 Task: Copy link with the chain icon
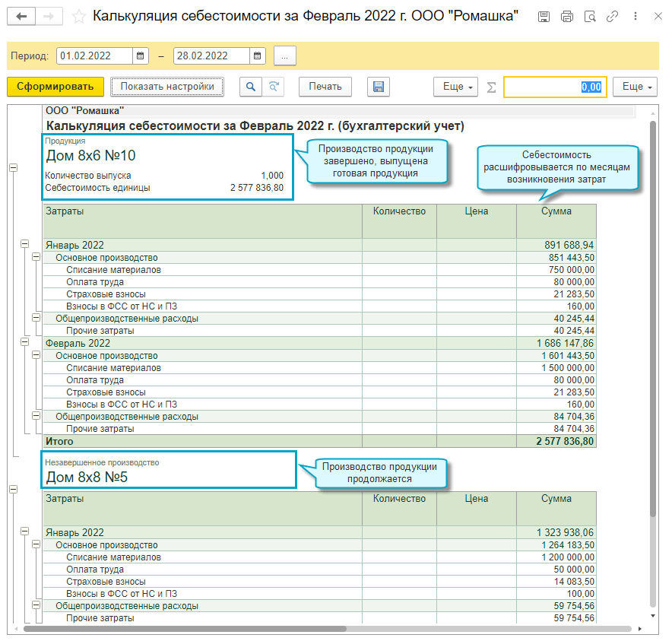coord(613,17)
